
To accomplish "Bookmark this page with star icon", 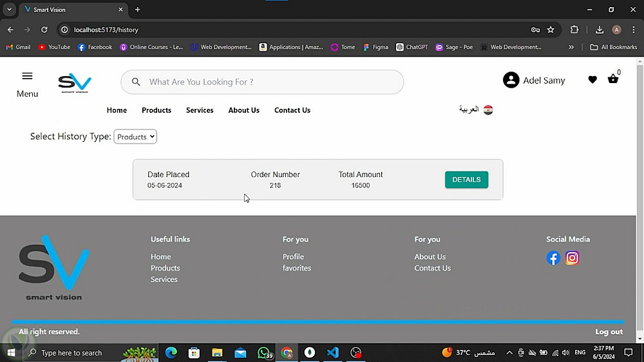I will pyautogui.click(x=551, y=30).
